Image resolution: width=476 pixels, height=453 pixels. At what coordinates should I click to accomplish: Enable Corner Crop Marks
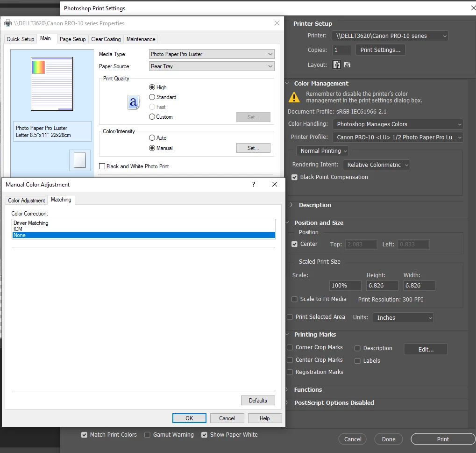pyautogui.click(x=290, y=347)
